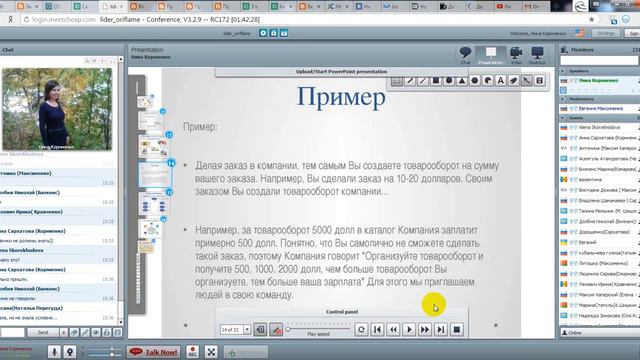Viewport: 640px width, 360px height.
Task: Open the dropdown arrow next to Send
Action: coord(63,333)
